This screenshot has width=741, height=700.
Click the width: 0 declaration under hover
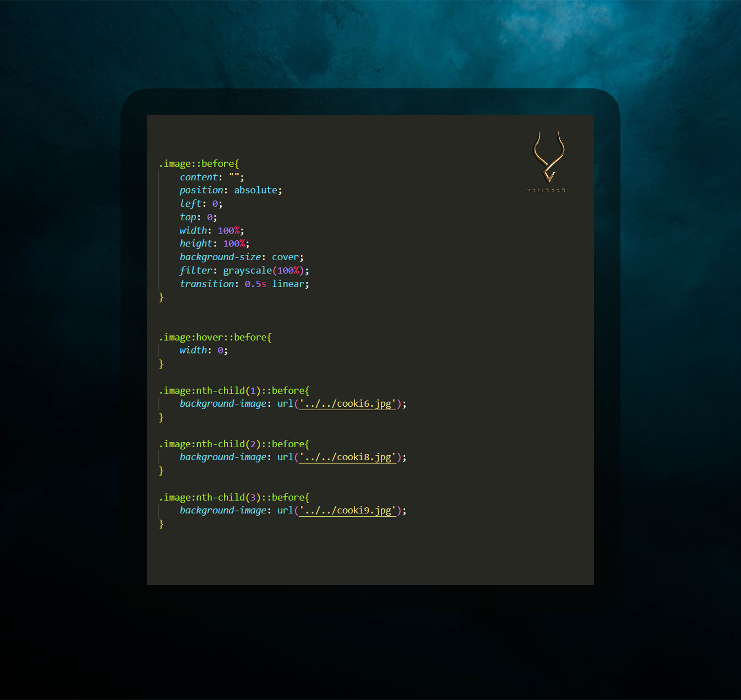[202, 350]
